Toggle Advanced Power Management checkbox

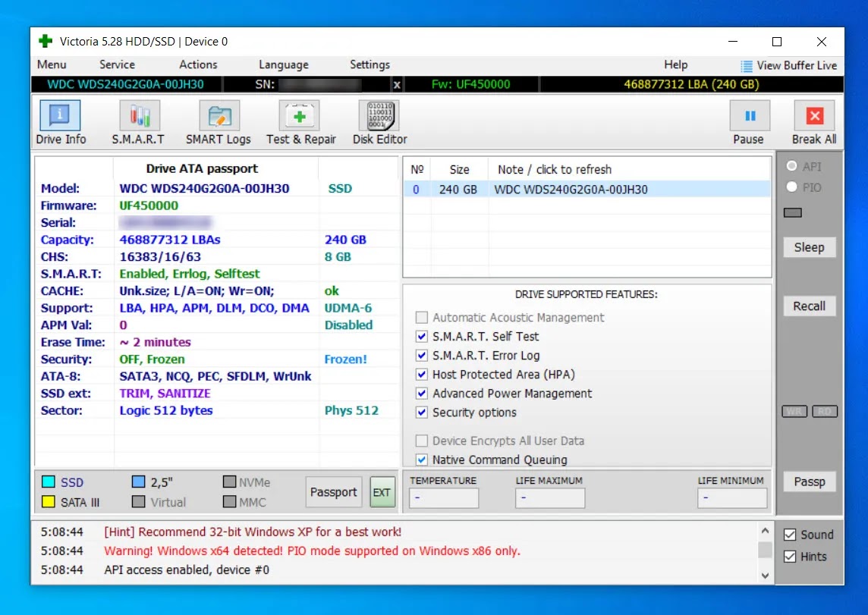coord(421,394)
